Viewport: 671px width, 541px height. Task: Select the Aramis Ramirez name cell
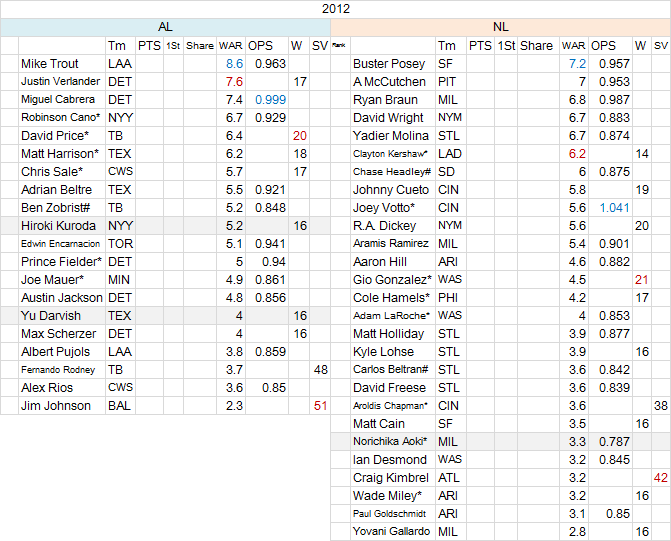click(393, 244)
